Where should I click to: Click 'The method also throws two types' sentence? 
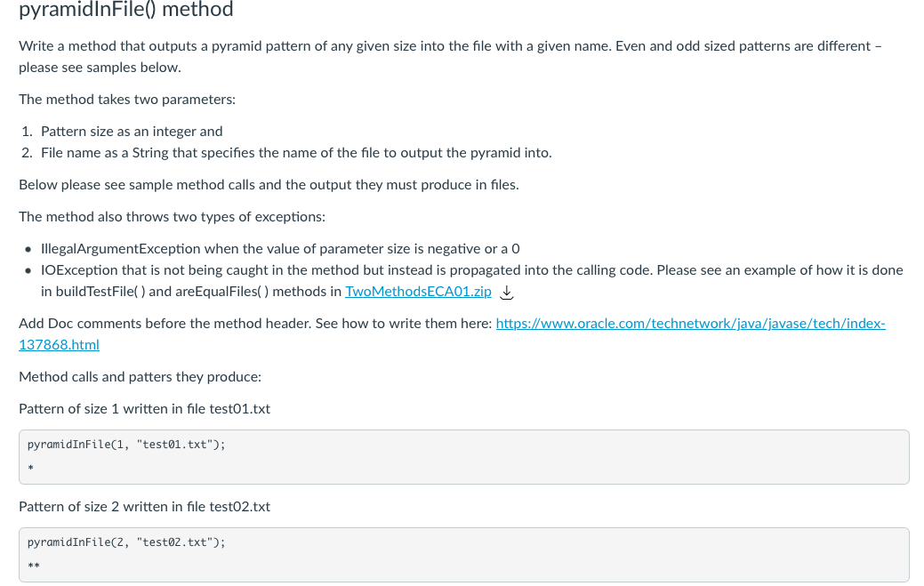172,217
